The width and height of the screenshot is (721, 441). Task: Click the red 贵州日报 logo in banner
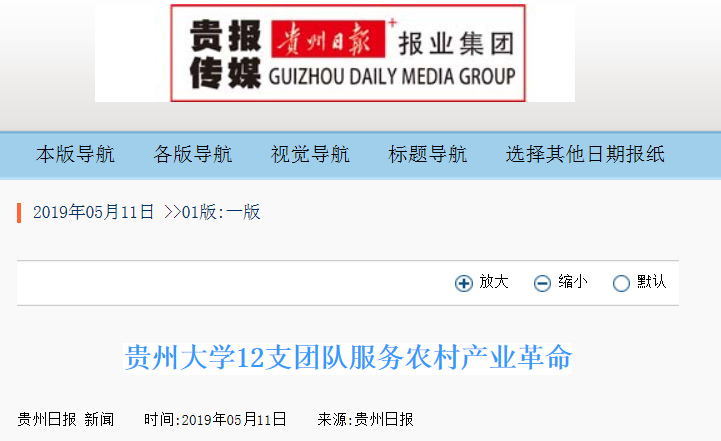328,39
